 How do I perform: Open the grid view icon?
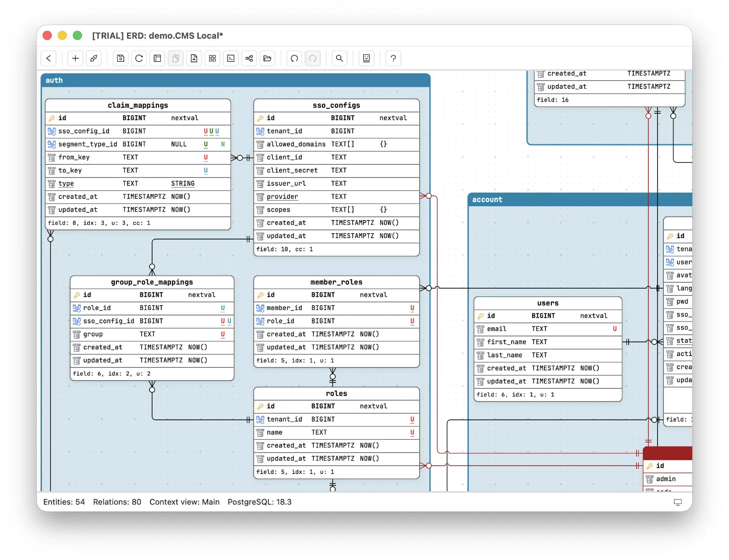tap(212, 58)
